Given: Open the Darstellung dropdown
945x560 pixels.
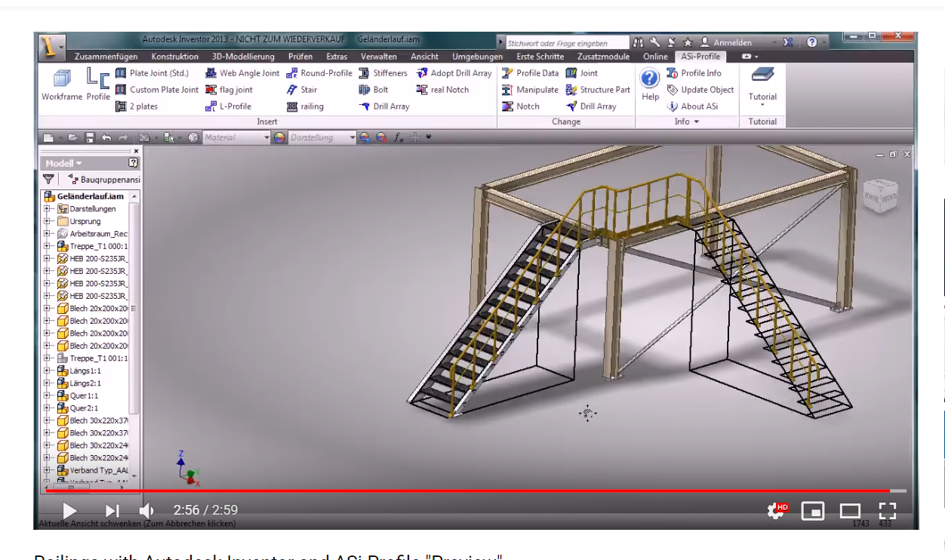Looking at the screenshot, I should click(352, 137).
